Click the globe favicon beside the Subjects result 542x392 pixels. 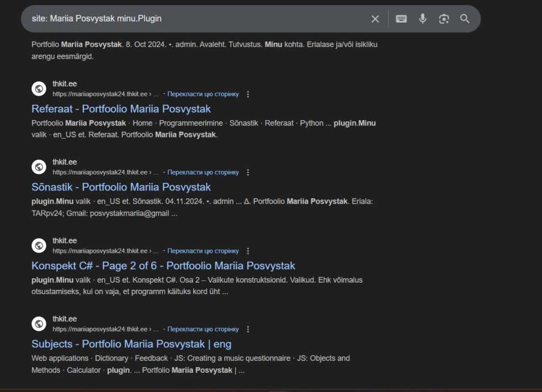click(x=39, y=324)
